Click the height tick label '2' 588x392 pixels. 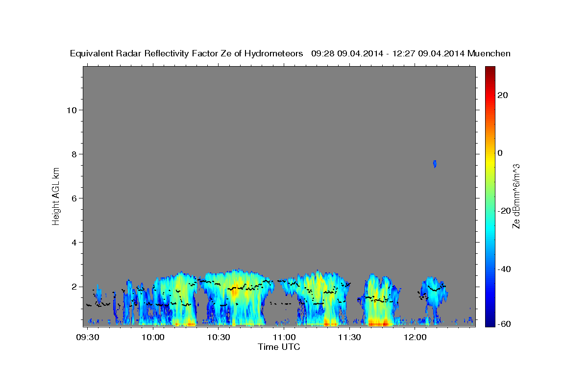[74, 287]
